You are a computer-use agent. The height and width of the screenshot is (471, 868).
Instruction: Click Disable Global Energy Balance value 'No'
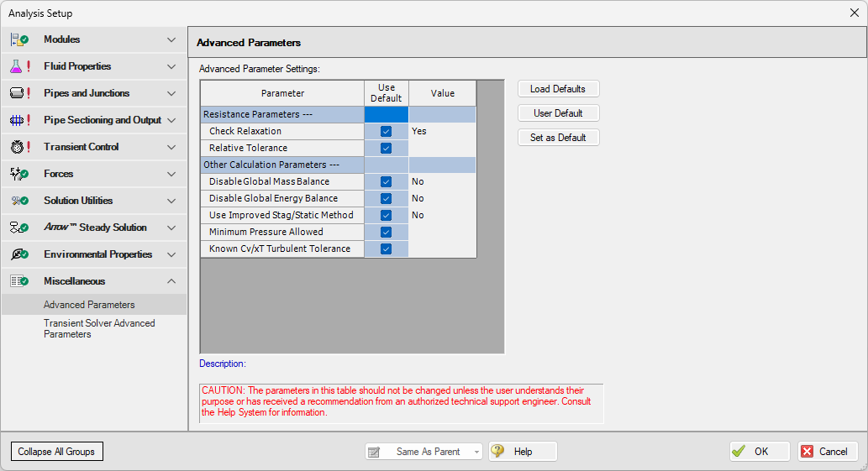[x=442, y=198]
